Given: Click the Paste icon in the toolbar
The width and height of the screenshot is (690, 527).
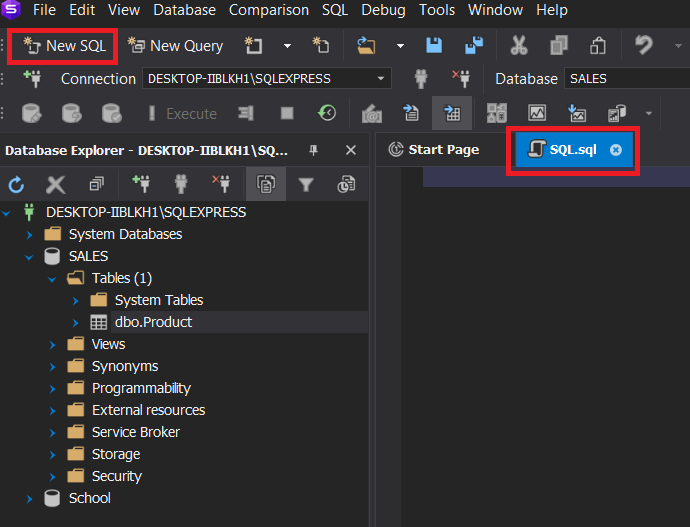Looking at the screenshot, I should (x=598, y=46).
